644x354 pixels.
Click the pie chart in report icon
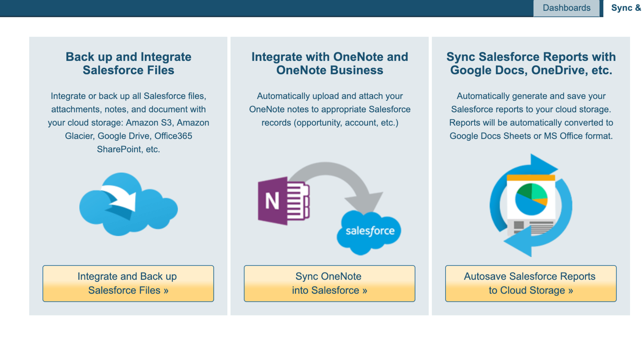[531, 199]
